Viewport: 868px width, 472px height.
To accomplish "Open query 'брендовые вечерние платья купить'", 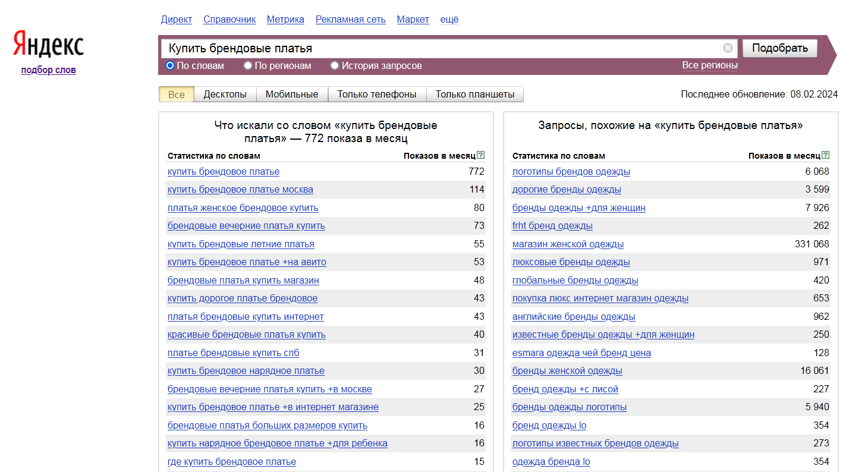I will pos(246,226).
